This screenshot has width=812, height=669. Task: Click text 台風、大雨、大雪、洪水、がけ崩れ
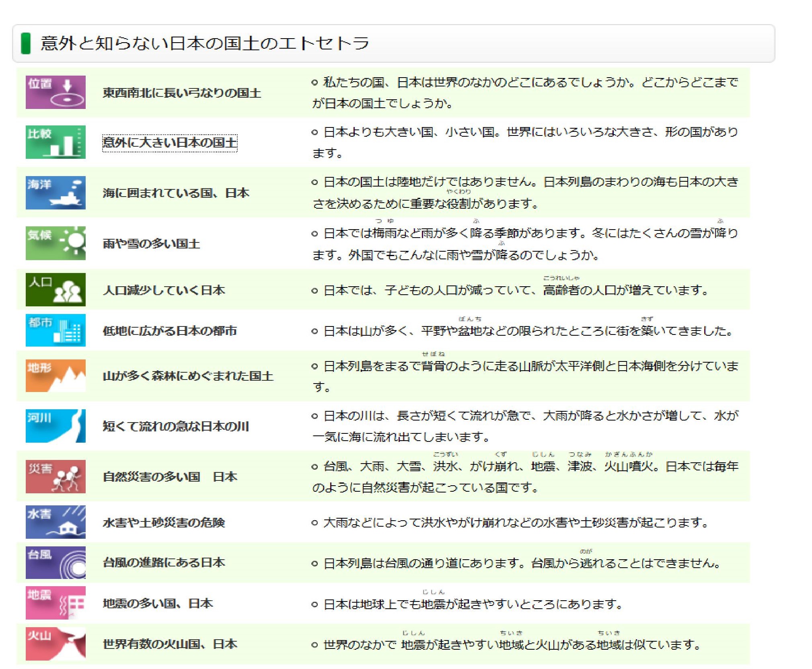421,466
